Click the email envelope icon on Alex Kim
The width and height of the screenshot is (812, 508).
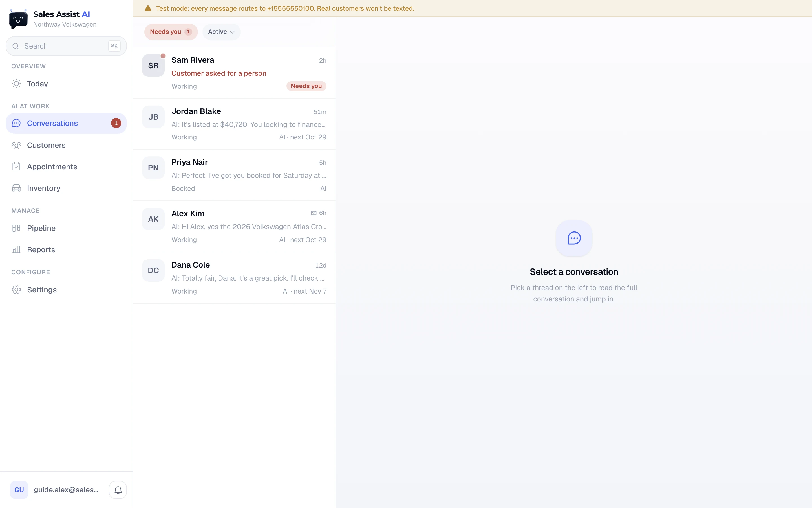click(x=314, y=213)
